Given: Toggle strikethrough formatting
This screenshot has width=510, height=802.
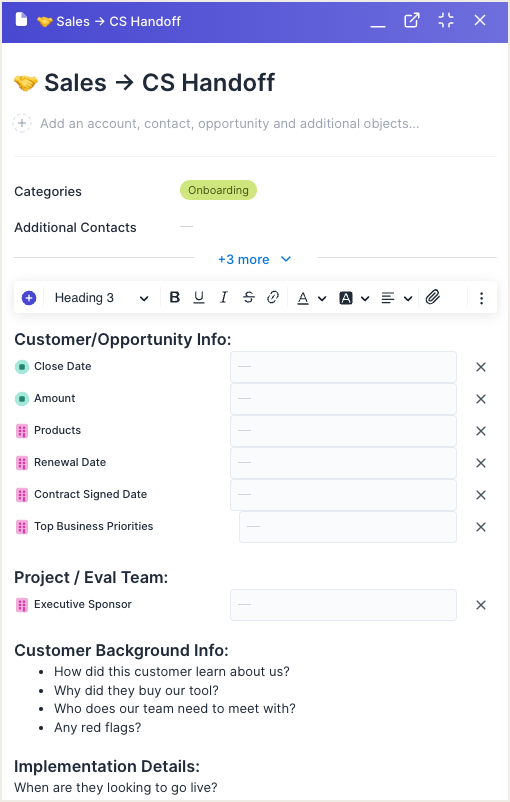Looking at the screenshot, I should point(249,298).
